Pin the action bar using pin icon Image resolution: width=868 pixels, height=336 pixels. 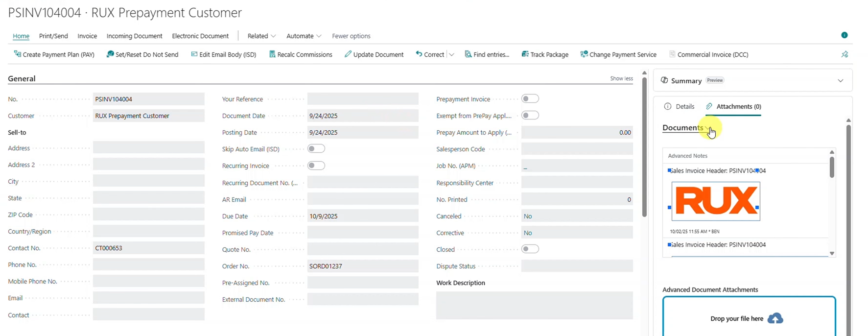845,54
